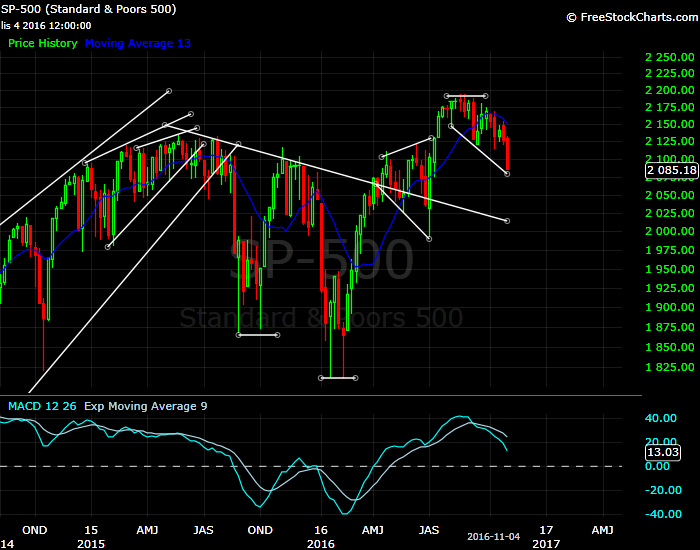
Task: Click the 2 125.00 price axis label
Action: [670, 141]
